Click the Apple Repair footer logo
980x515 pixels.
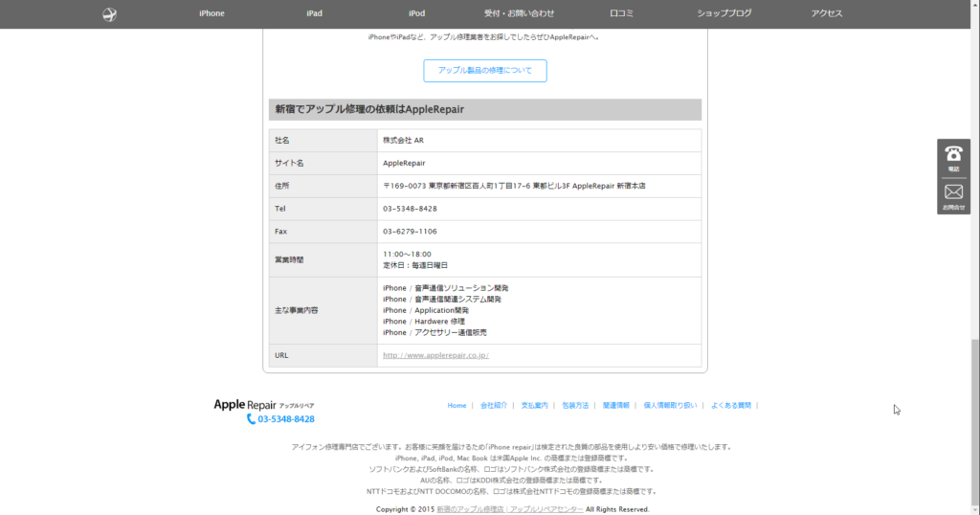(264, 405)
